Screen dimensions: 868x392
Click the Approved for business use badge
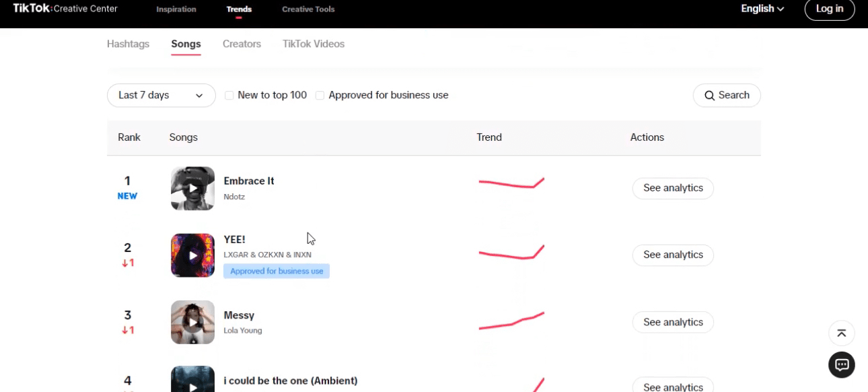277,271
